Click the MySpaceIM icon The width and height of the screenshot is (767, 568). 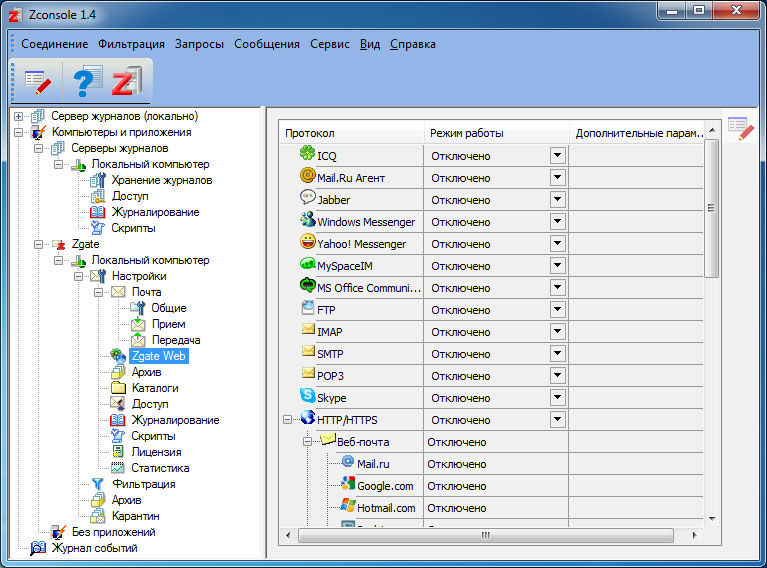click(x=307, y=264)
